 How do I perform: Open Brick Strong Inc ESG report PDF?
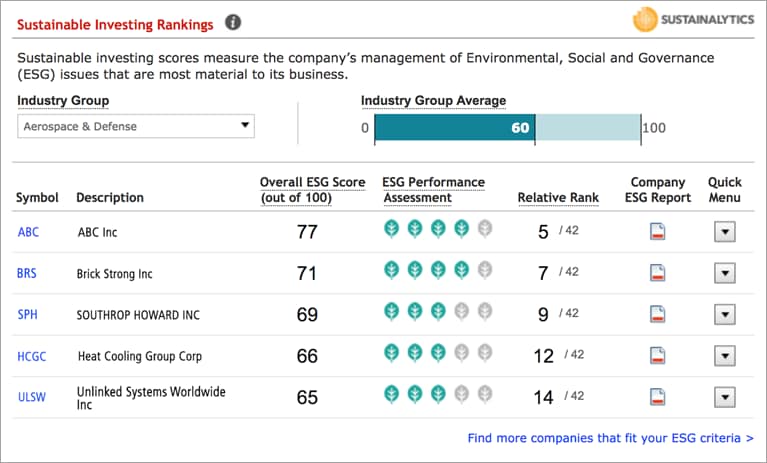coord(658,273)
